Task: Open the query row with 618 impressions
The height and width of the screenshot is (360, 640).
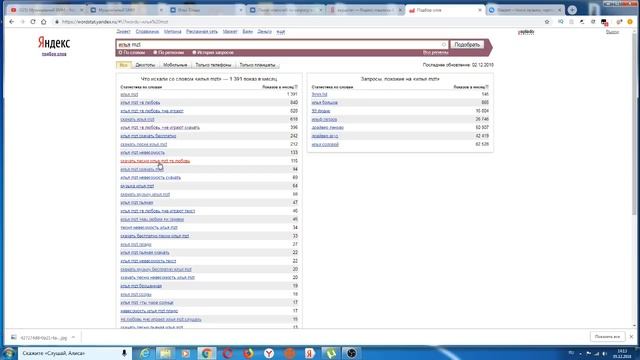Action: [137, 119]
